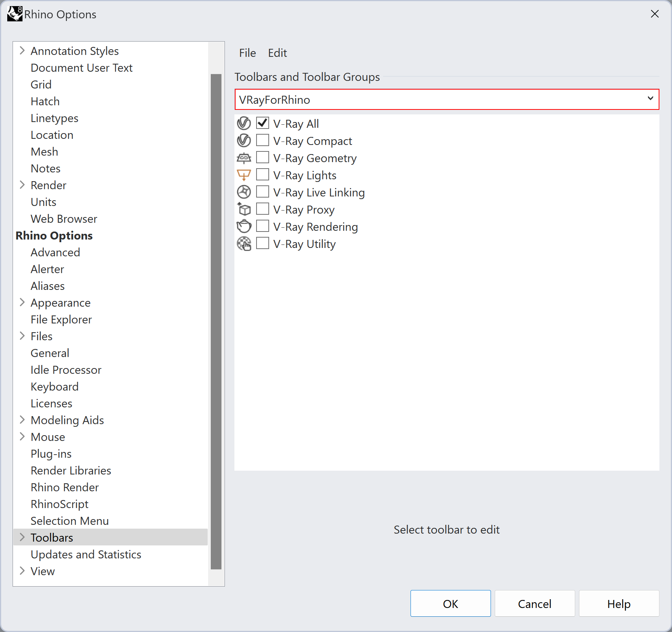
Task: Expand the View tree node
Action: (x=22, y=571)
